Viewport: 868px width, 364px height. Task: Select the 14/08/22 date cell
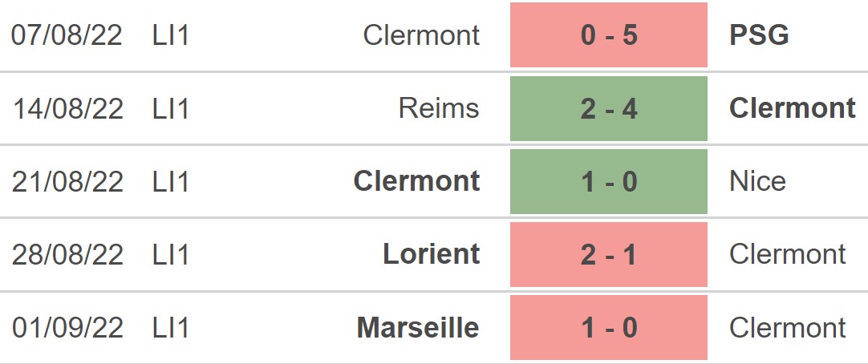(67, 108)
